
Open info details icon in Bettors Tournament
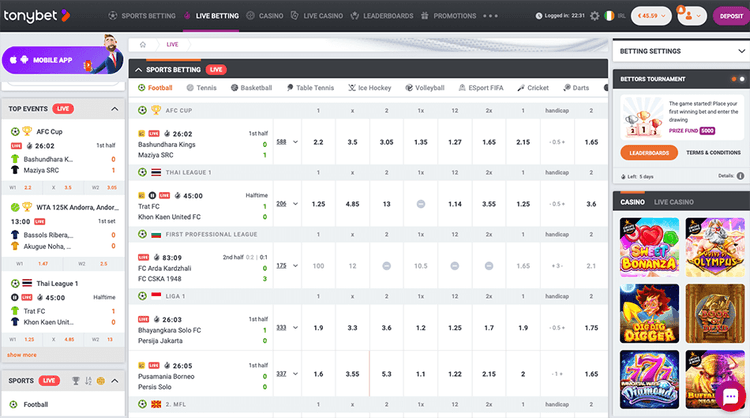click(740, 176)
